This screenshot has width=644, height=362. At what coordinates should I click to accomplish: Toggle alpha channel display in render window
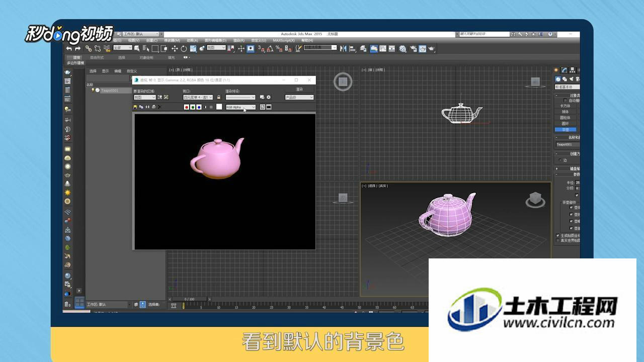(205, 107)
